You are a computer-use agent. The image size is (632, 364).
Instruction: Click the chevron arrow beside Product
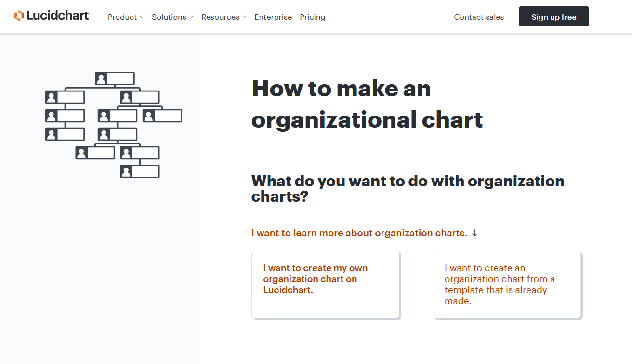tap(142, 17)
